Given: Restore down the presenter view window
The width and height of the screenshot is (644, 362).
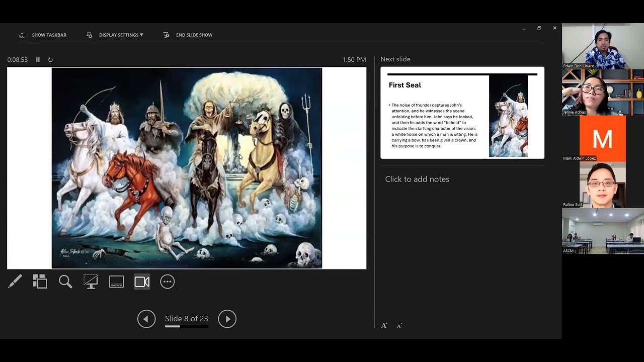Looking at the screenshot, I should [539, 28].
